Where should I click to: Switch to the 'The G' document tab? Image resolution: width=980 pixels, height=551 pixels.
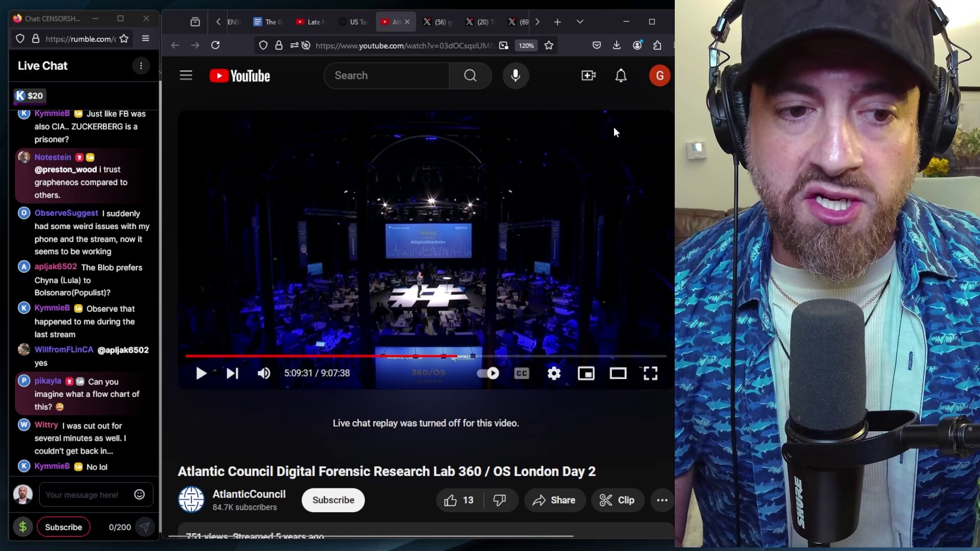269,22
